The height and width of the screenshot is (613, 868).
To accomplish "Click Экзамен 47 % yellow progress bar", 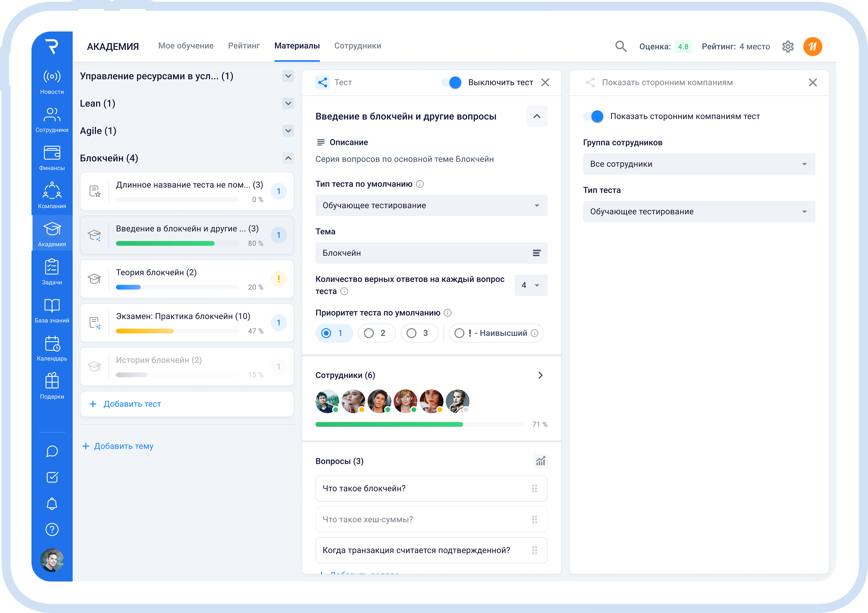I will [177, 331].
